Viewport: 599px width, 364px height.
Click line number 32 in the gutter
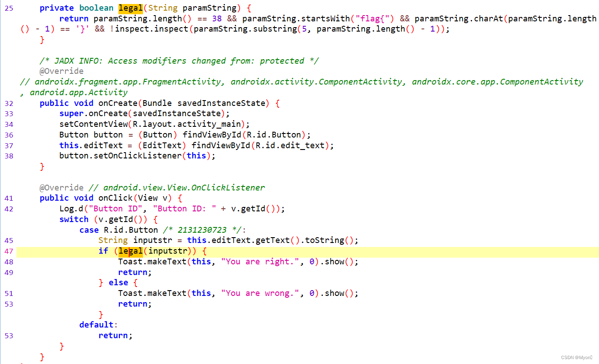9,103
